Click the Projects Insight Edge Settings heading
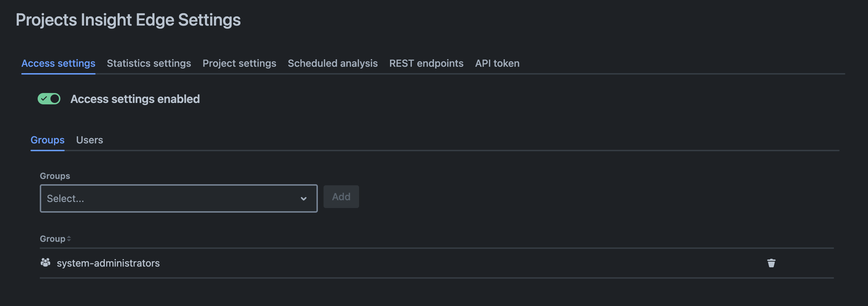 (128, 20)
